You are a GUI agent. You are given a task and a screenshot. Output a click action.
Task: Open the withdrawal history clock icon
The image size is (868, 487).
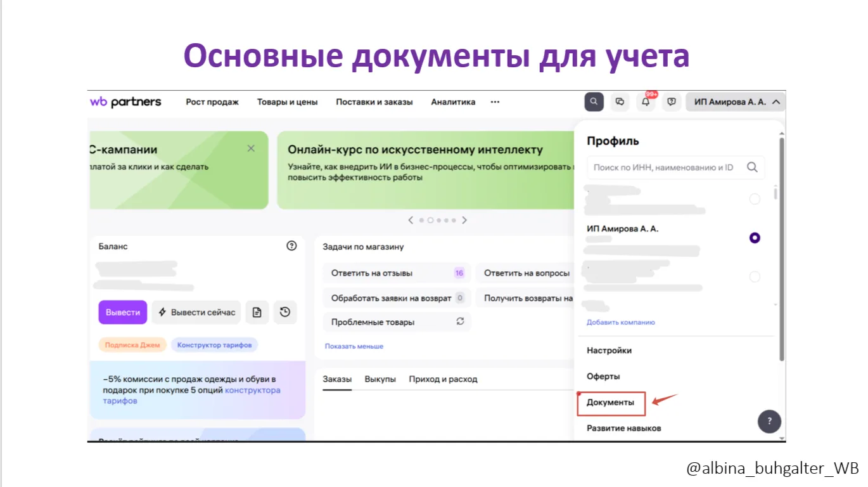click(x=285, y=312)
